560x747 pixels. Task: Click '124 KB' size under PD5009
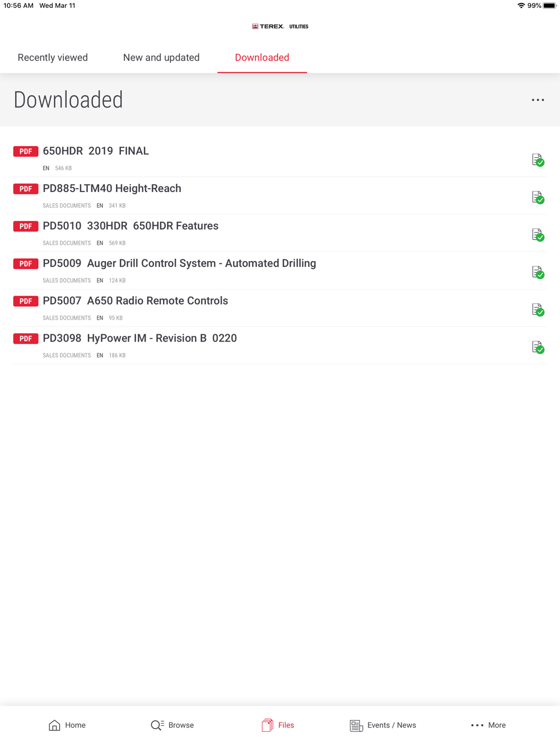click(x=117, y=281)
